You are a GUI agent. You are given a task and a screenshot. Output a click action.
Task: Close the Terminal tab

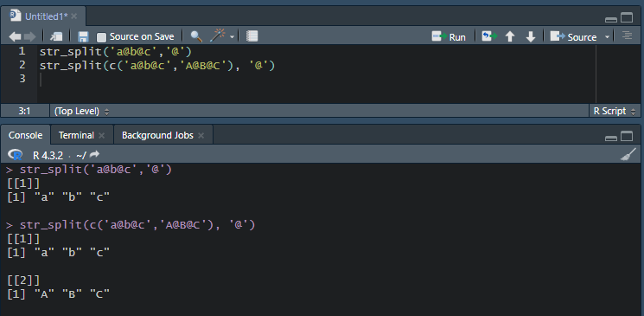tap(102, 135)
